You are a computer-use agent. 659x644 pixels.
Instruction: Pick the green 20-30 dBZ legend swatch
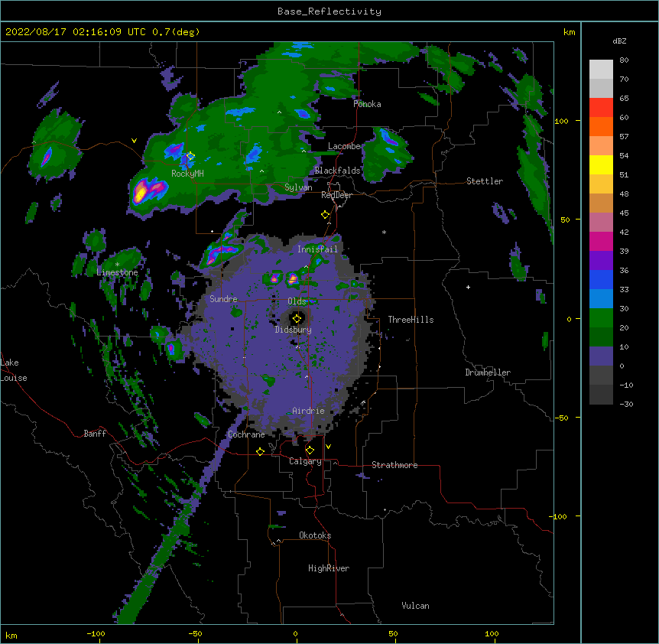[x=601, y=318]
